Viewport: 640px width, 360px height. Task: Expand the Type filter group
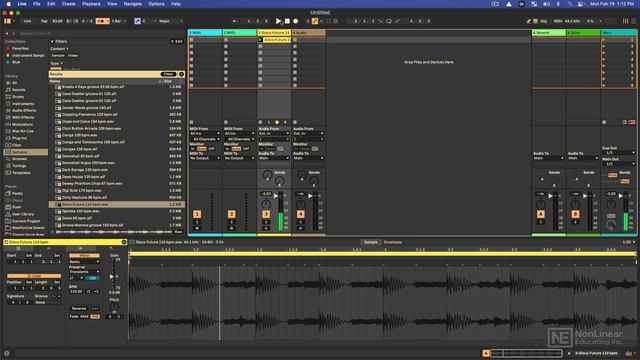point(56,63)
